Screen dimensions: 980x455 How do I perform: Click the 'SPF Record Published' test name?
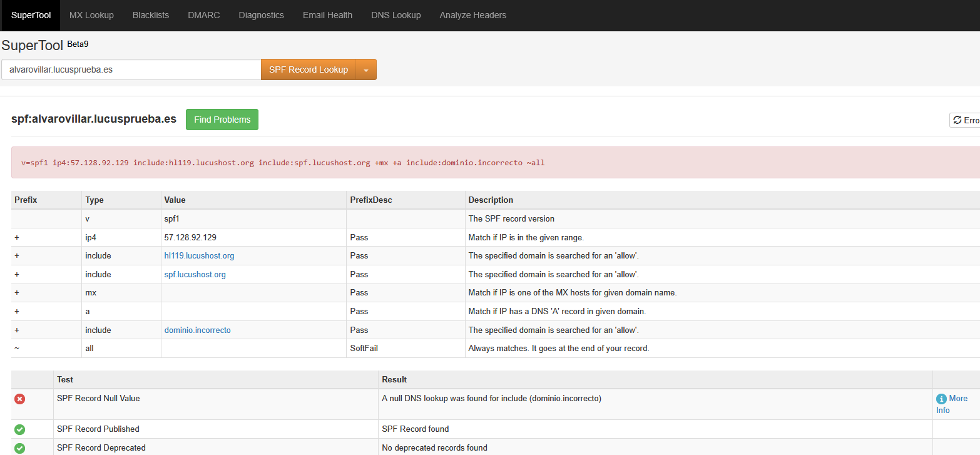coord(98,429)
